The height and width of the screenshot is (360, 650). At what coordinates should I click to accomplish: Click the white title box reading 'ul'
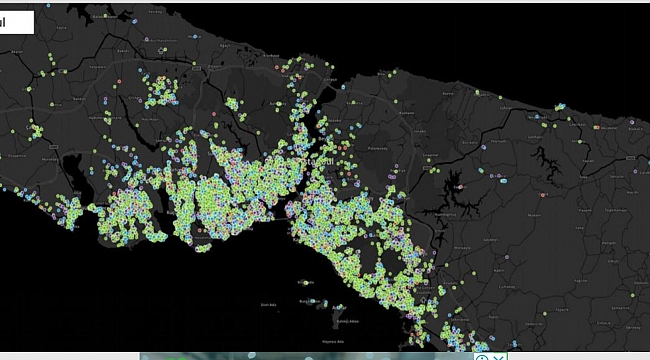(17, 22)
